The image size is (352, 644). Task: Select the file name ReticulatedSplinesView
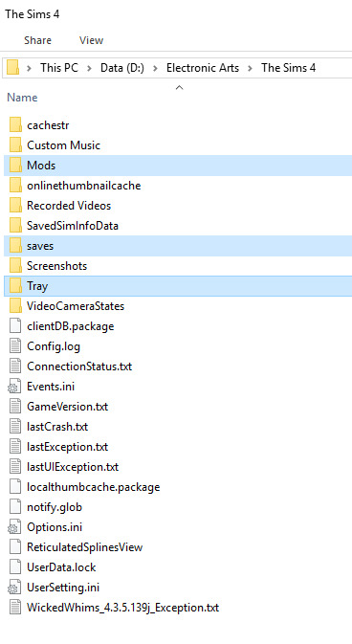pyautogui.click(x=84, y=547)
